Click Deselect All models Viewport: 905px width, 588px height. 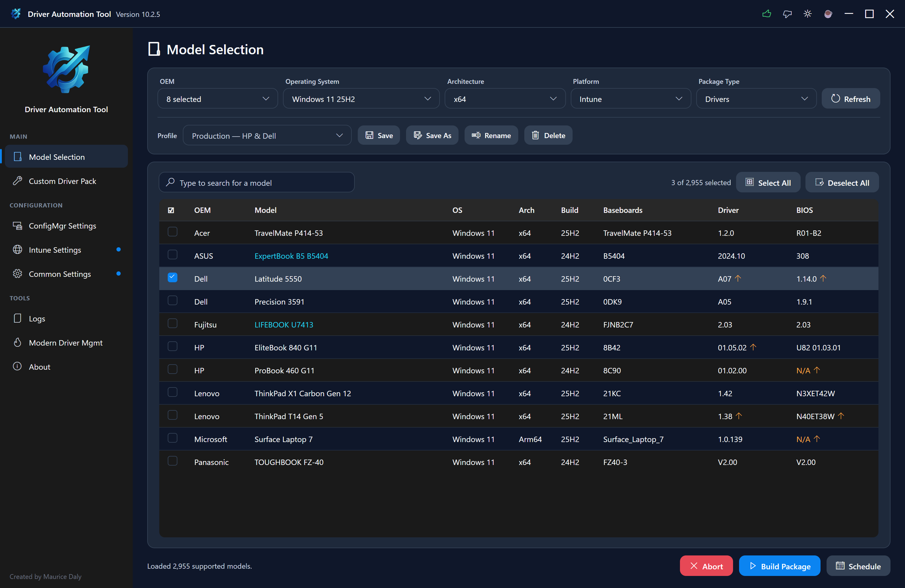842,183
